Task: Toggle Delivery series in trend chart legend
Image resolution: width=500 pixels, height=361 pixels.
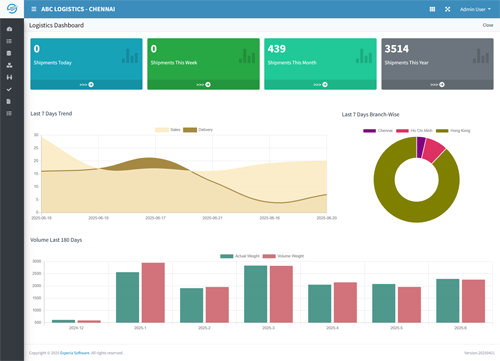Action: pos(198,130)
